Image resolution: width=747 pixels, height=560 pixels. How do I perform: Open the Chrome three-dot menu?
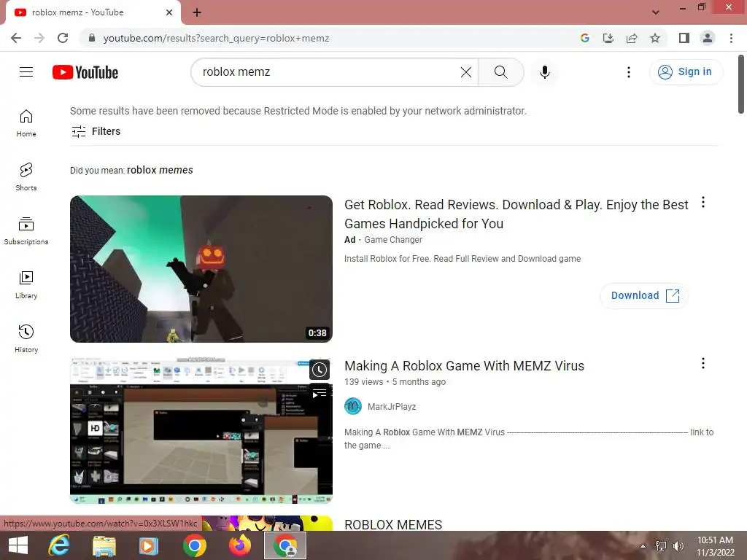point(731,38)
